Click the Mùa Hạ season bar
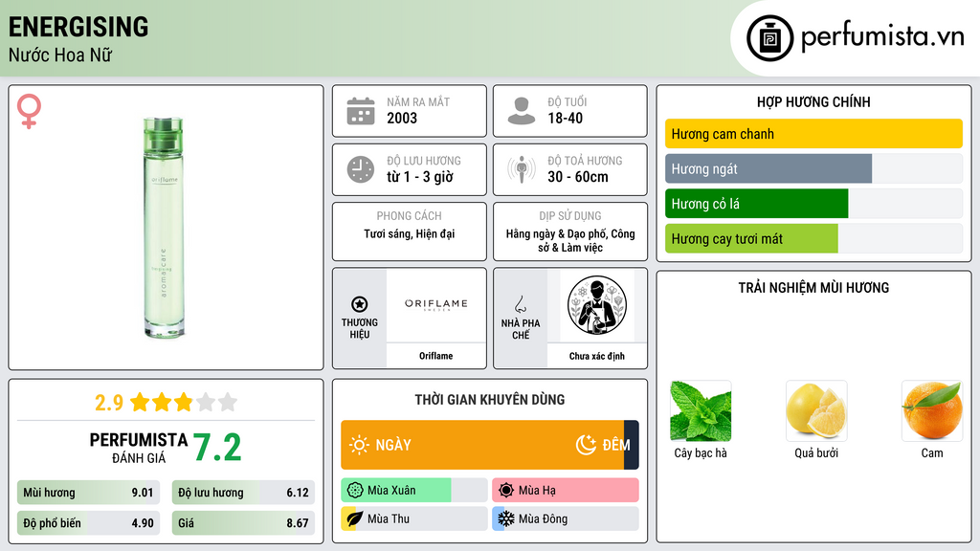The width and height of the screenshot is (980, 551). click(565, 491)
